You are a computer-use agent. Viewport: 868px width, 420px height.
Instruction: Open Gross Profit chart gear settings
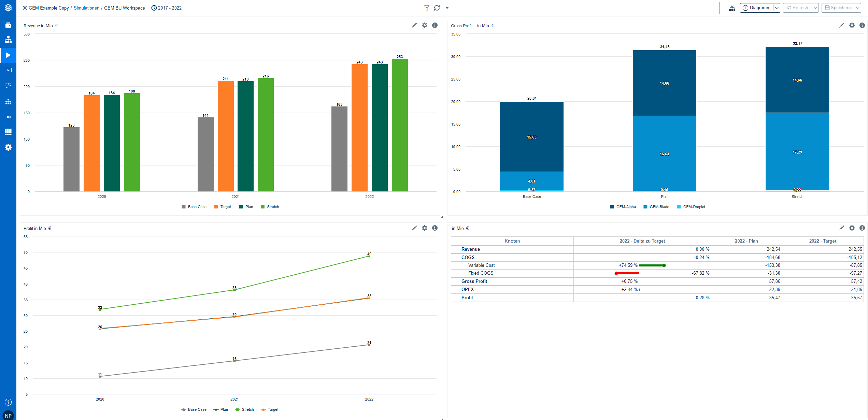(x=852, y=25)
